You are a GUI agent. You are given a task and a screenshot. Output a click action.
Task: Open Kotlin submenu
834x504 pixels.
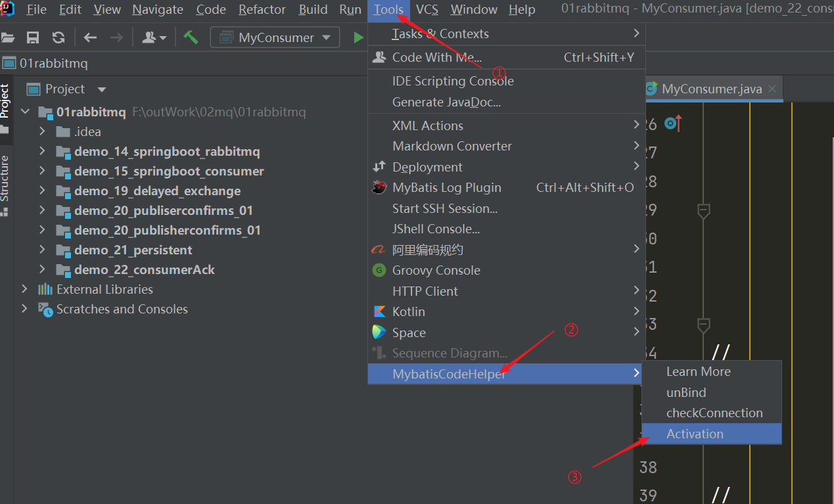click(x=507, y=311)
